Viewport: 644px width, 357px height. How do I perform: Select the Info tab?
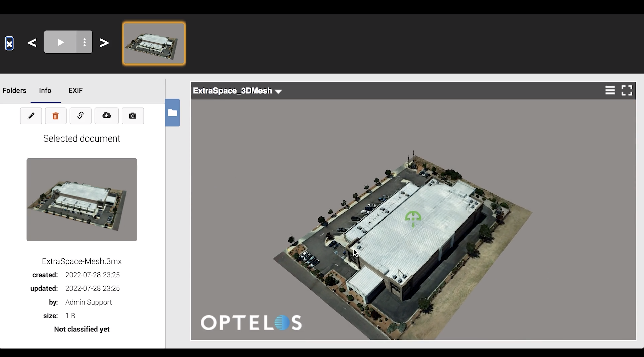point(45,90)
